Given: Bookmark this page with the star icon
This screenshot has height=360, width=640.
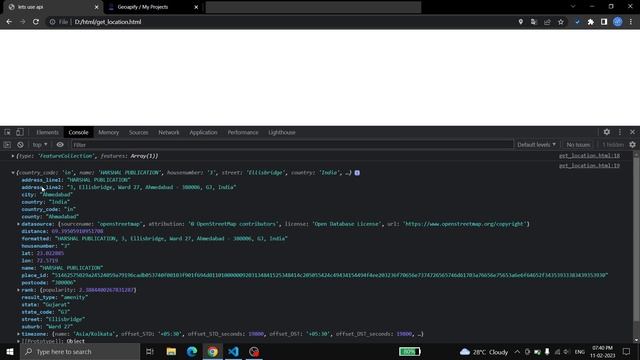Looking at the screenshot, I should point(561,22).
